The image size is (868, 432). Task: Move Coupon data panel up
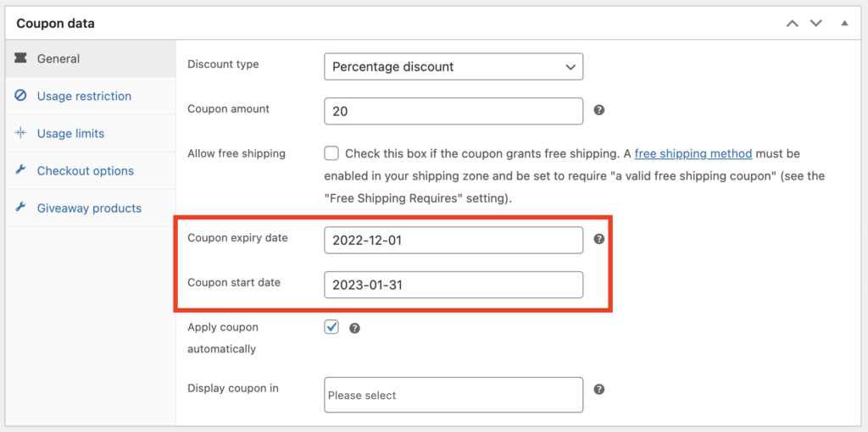coord(793,24)
